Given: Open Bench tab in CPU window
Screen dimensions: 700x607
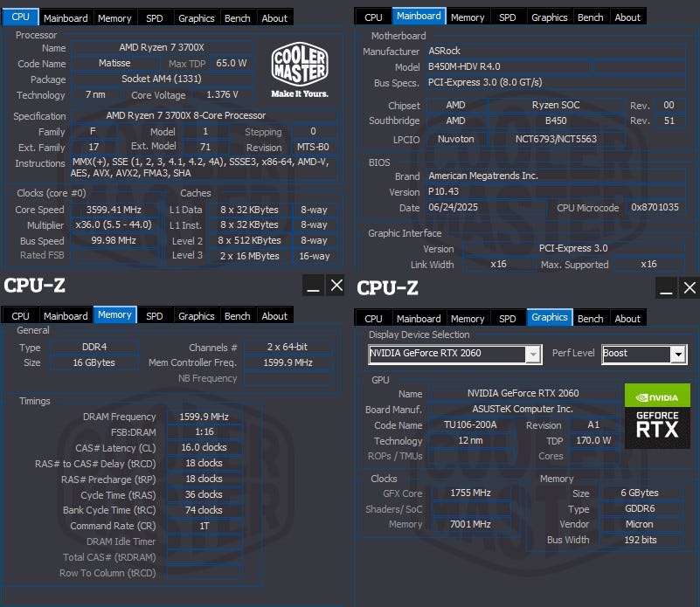Looking at the screenshot, I should 238,18.
